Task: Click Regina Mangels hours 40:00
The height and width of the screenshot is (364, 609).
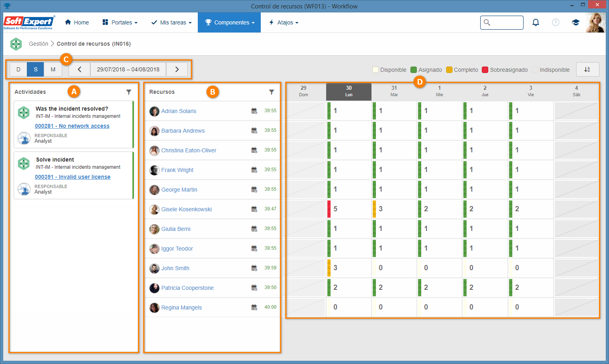Action: 270,307
